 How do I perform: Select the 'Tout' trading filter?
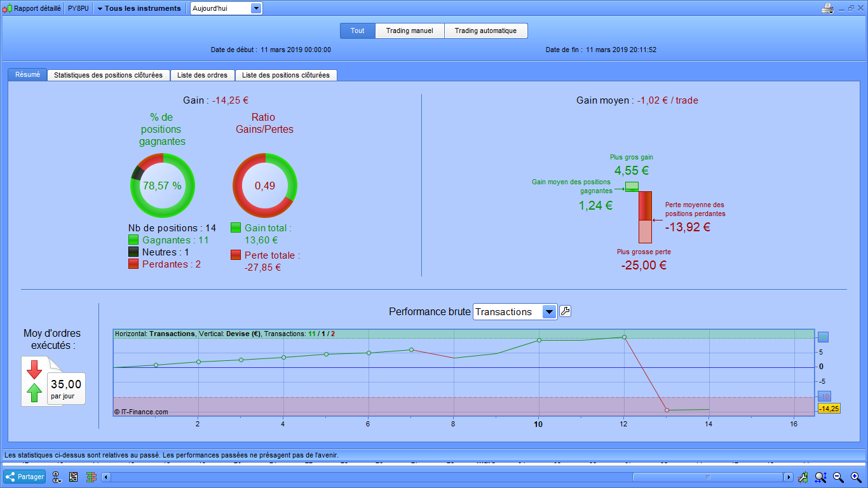pos(358,30)
